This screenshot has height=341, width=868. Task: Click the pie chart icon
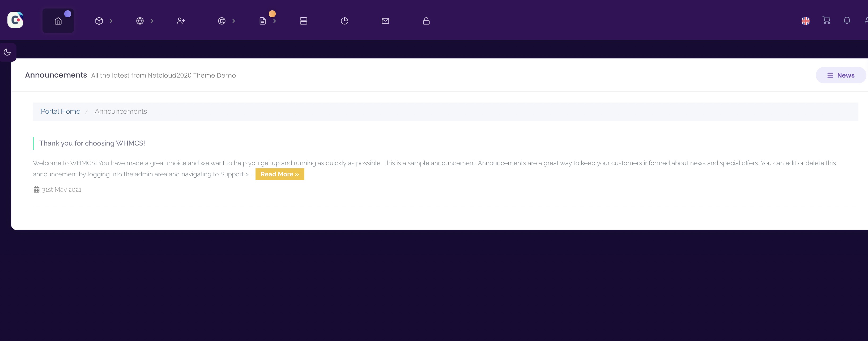click(x=344, y=21)
